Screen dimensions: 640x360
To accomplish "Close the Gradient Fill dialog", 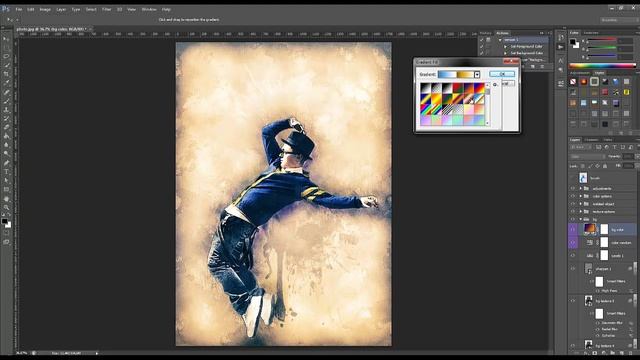I will pyautogui.click(x=511, y=62).
